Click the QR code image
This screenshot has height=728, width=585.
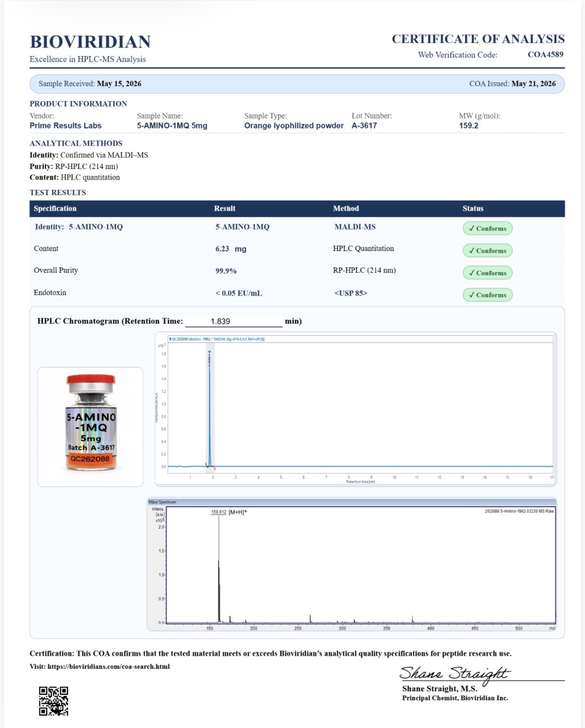[x=53, y=701]
